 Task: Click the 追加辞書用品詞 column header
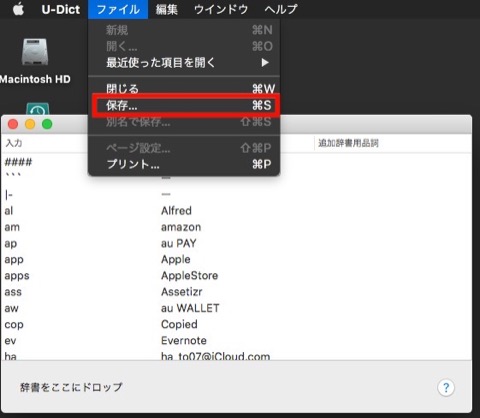[x=348, y=143]
